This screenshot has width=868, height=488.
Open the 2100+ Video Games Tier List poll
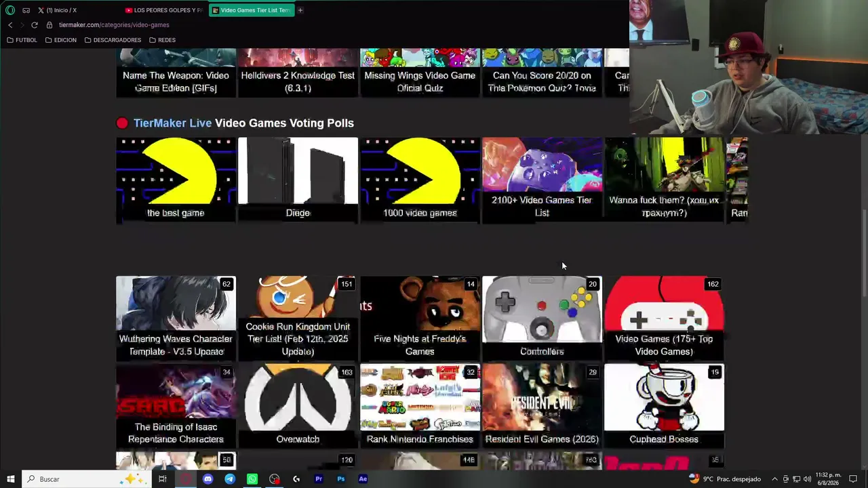[x=542, y=180]
